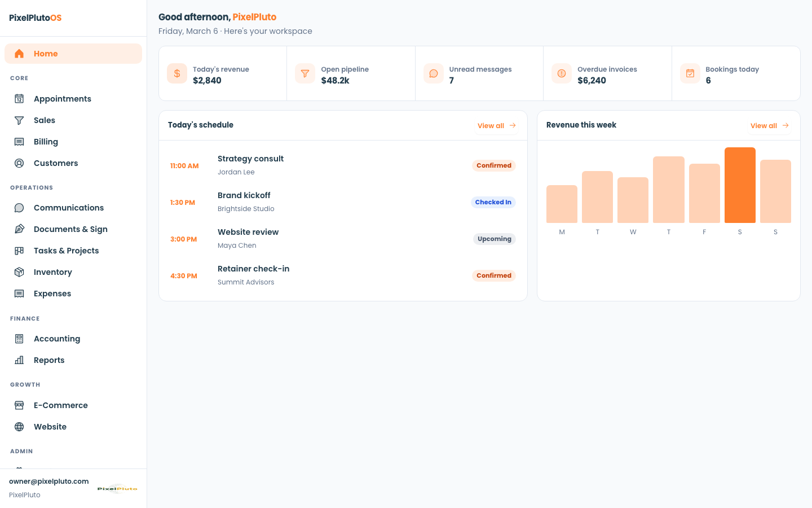This screenshot has width=812, height=508.
Task: Click the Billing receipt icon
Action: click(x=19, y=142)
